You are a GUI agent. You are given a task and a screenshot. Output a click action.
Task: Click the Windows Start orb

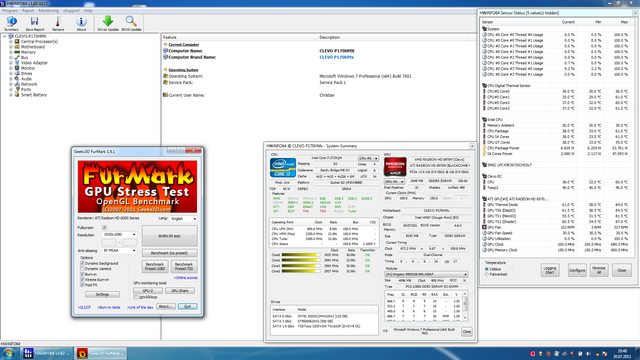point(9,353)
